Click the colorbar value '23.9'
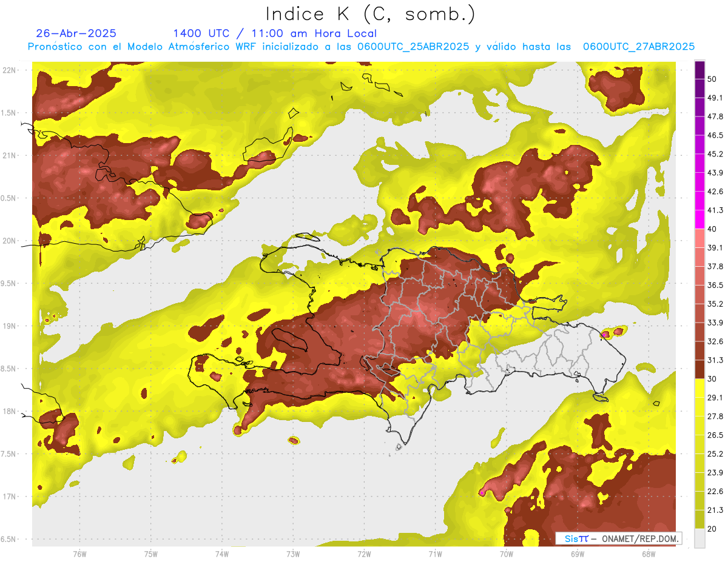The image size is (728, 562). coord(715,473)
